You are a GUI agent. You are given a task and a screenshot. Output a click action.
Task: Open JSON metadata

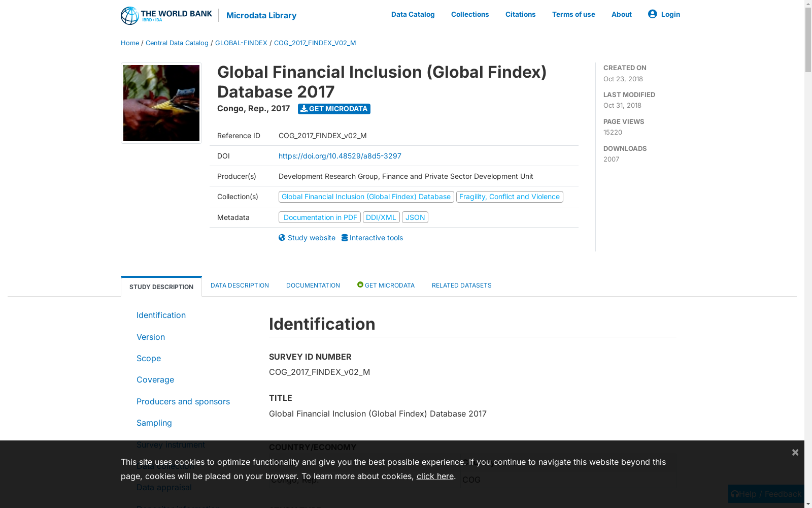coord(415,217)
